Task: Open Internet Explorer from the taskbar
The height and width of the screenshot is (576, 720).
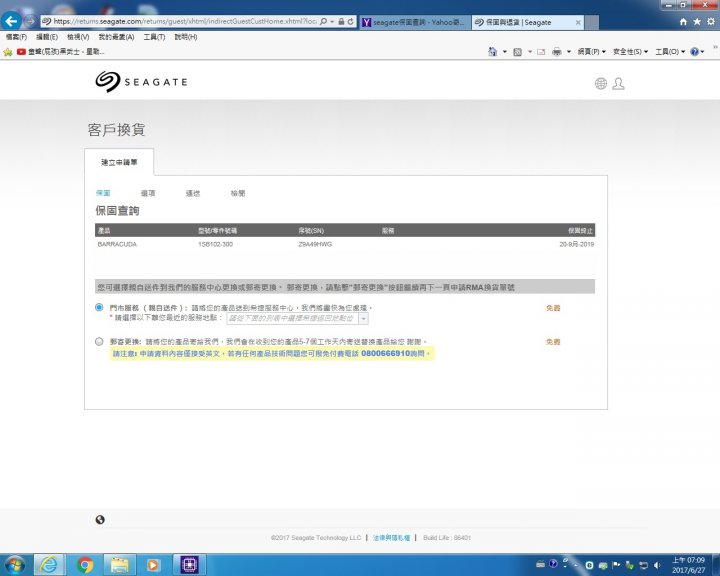Action: (48, 565)
